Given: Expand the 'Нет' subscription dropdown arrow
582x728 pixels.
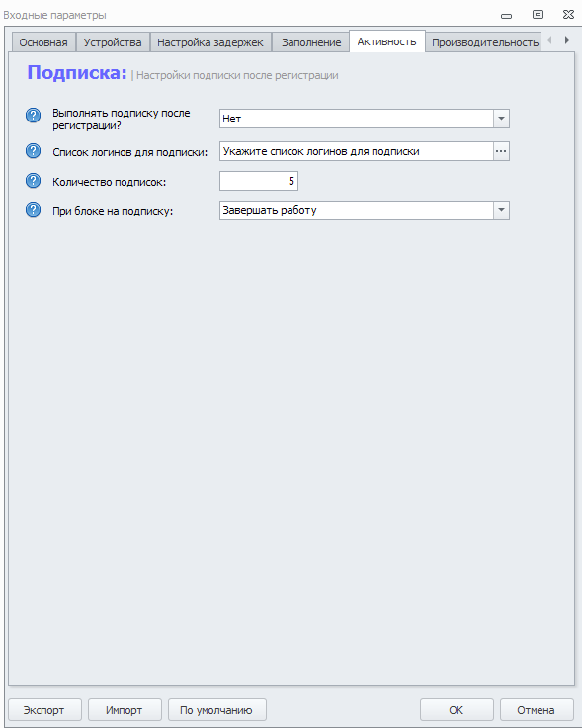Looking at the screenshot, I should (501, 119).
